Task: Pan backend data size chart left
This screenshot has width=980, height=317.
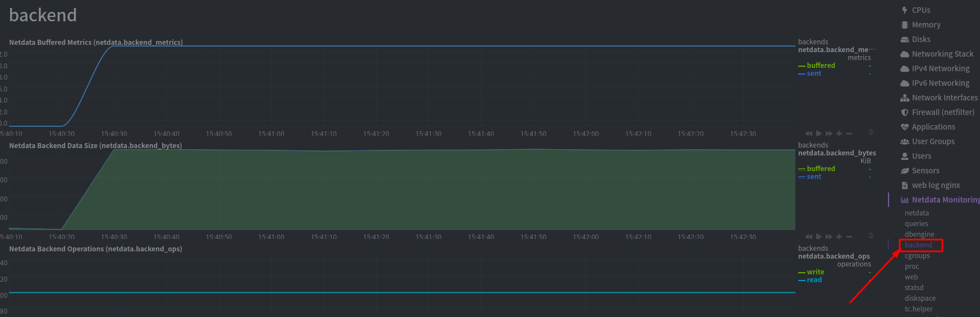Action: coord(808,237)
